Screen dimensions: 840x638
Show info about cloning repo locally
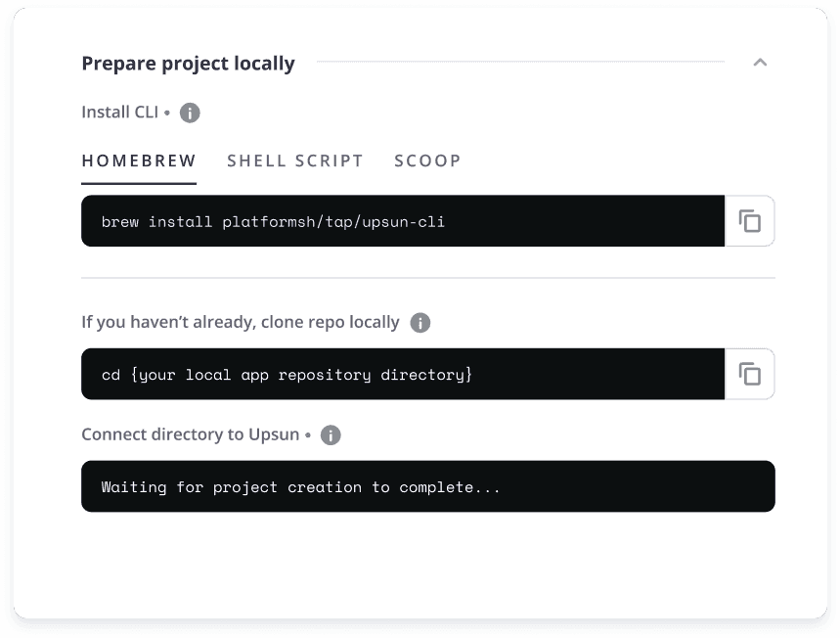click(x=420, y=323)
